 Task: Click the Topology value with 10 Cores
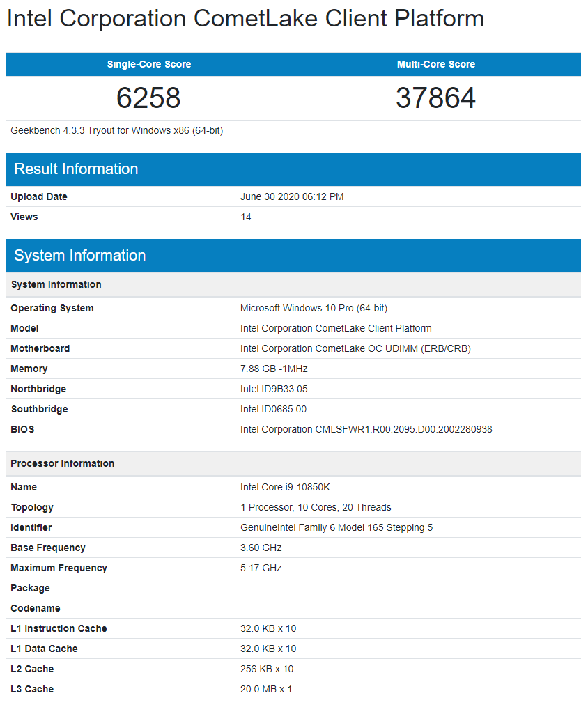pos(316,508)
